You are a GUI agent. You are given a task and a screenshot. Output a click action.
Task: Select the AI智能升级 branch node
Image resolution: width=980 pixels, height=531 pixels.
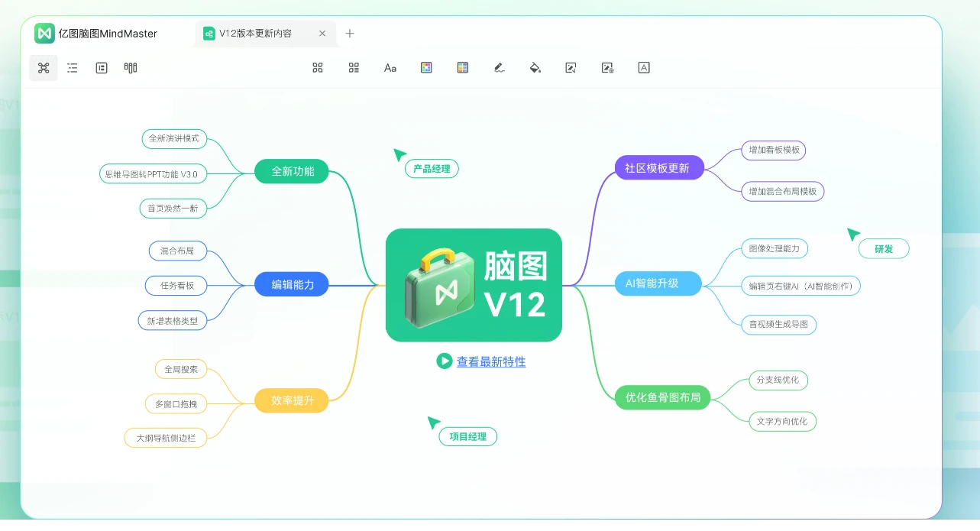click(x=658, y=283)
